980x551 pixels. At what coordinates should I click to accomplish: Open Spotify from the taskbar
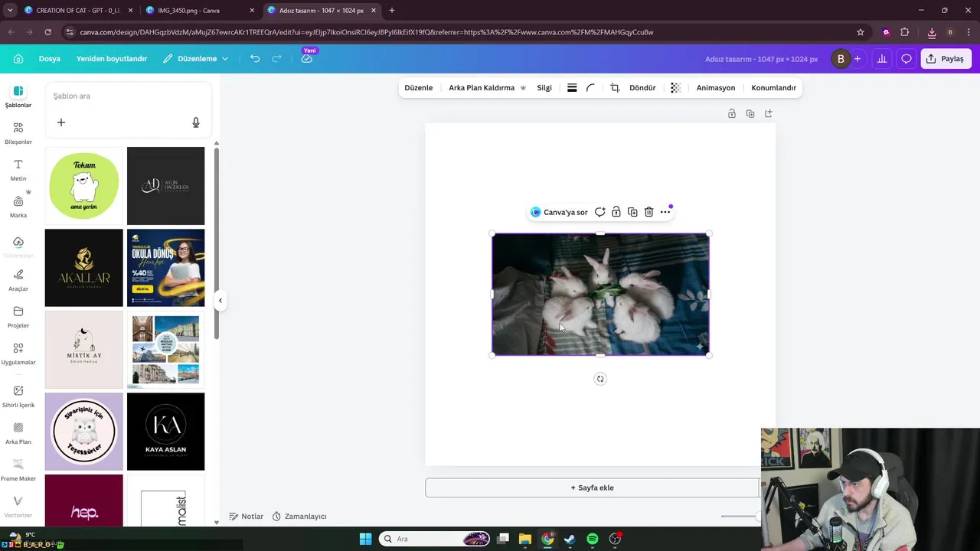click(x=593, y=539)
